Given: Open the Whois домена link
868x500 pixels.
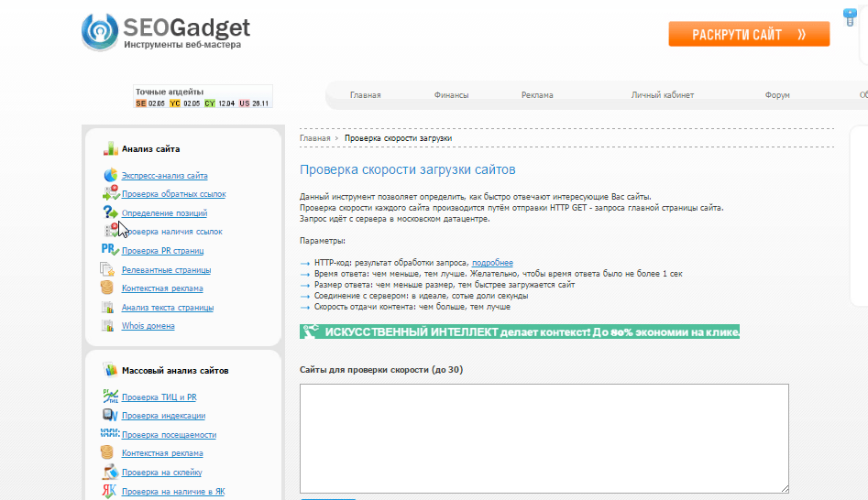Looking at the screenshot, I should pos(148,326).
